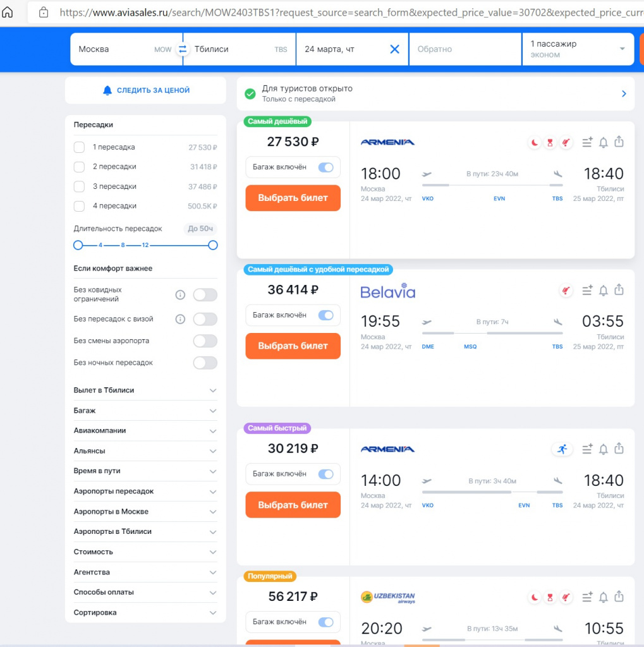Click the red plane icon on 27 530 ₽ ticket

(566, 143)
